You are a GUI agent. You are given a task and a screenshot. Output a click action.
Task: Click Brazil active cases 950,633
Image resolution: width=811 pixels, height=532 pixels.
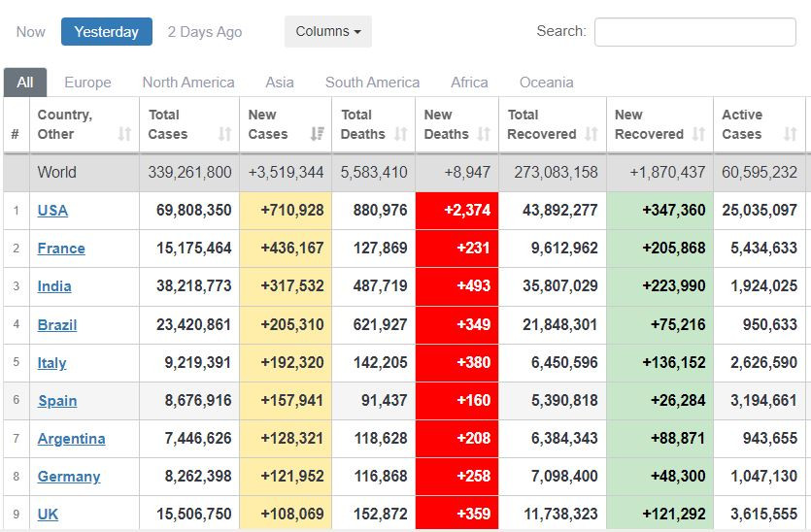770,324
